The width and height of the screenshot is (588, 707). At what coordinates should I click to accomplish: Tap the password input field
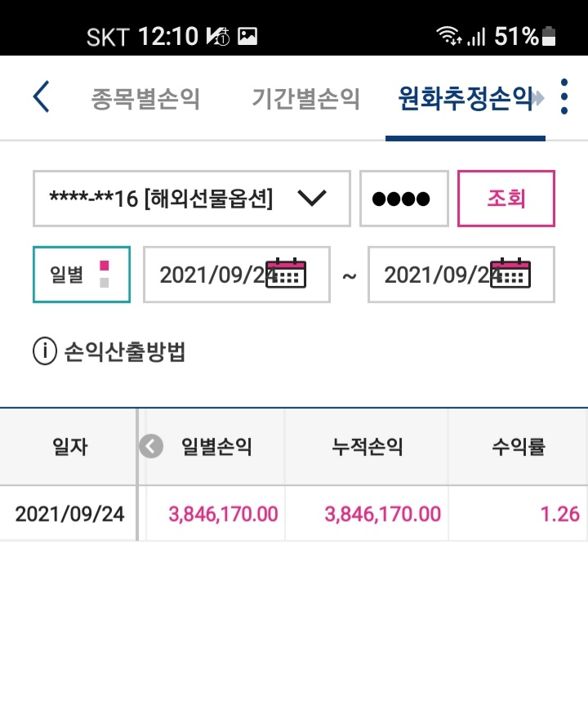coord(403,199)
